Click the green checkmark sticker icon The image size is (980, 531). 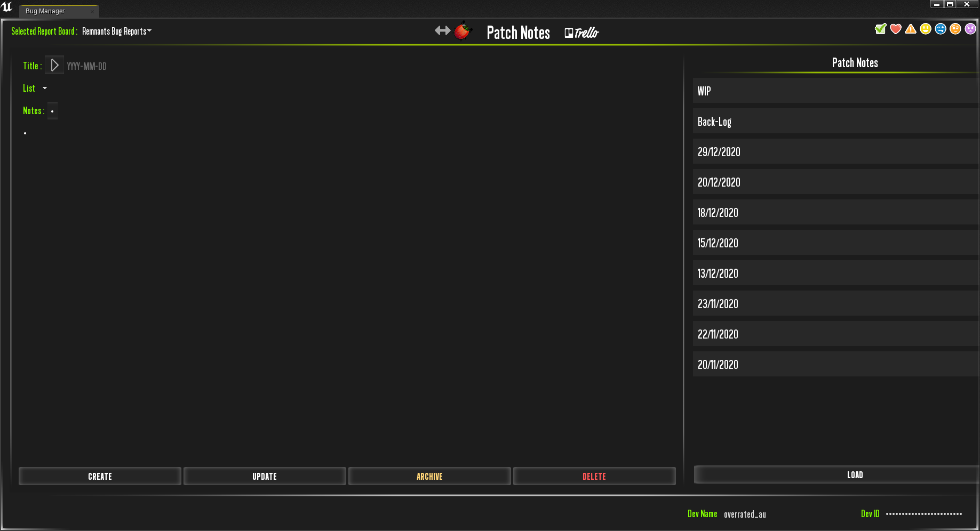coord(881,29)
